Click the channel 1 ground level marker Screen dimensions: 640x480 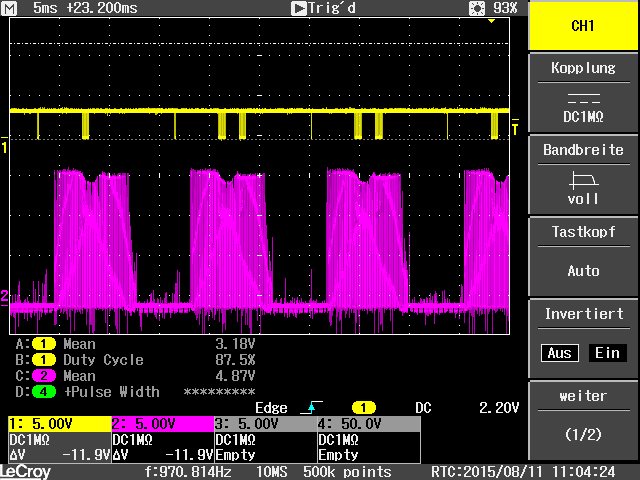(4, 146)
